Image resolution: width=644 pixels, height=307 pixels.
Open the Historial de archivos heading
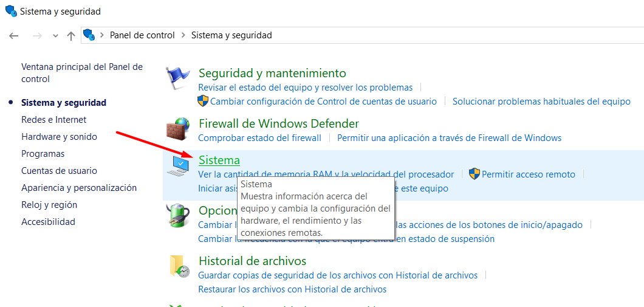[x=252, y=261]
